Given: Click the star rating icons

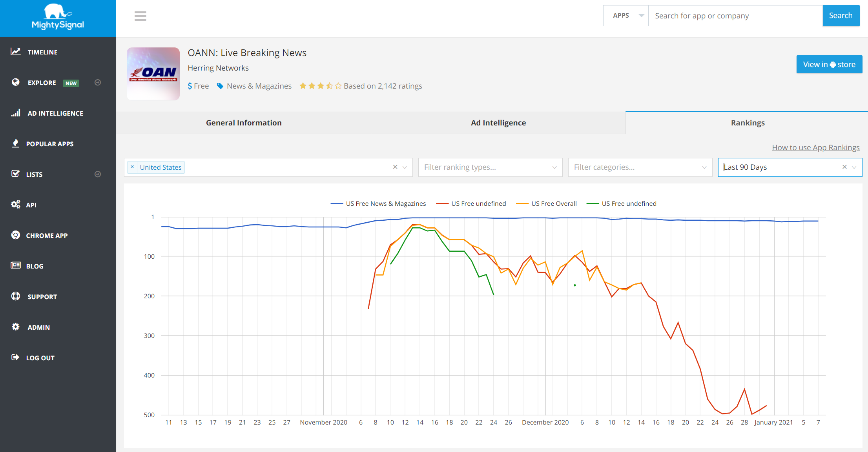Looking at the screenshot, I should [x=320, y=86].
